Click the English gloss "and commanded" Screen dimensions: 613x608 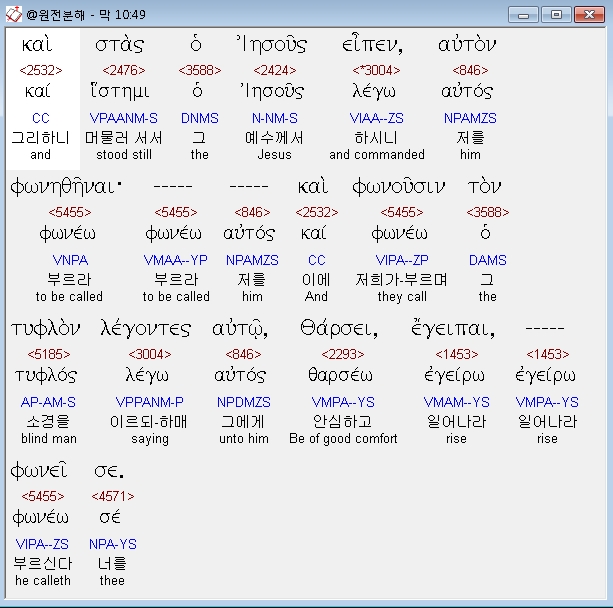(x=376, y=155)
